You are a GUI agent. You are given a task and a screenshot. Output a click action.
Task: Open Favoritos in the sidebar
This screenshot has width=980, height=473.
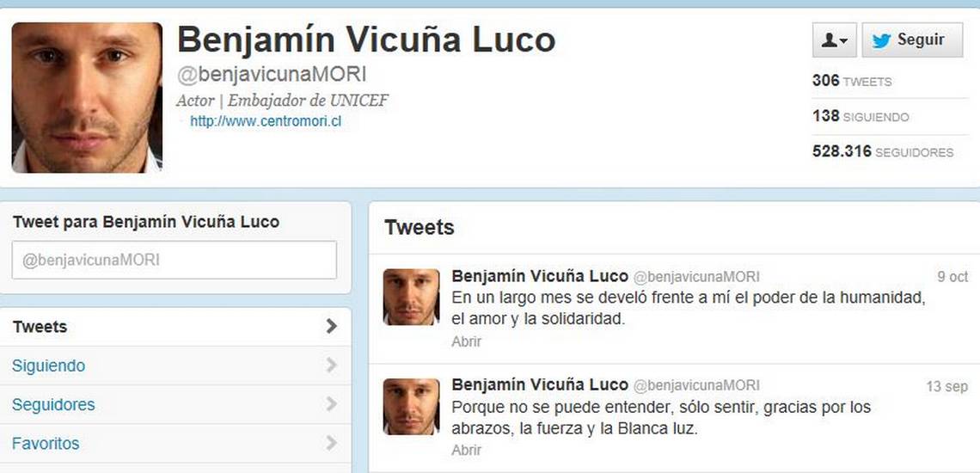[x=175, y=444]
